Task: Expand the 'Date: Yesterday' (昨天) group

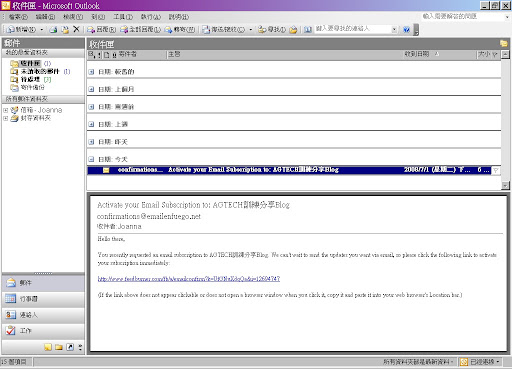Action: (91, 142)
